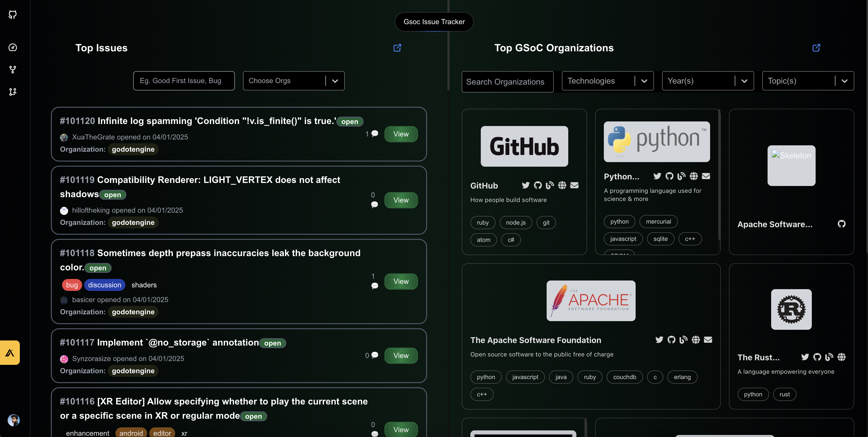Image resolution: width=868 pixels, height=437 pixels.
Task: Open GitHub card's Twitter icon
Action: (525, 185)
